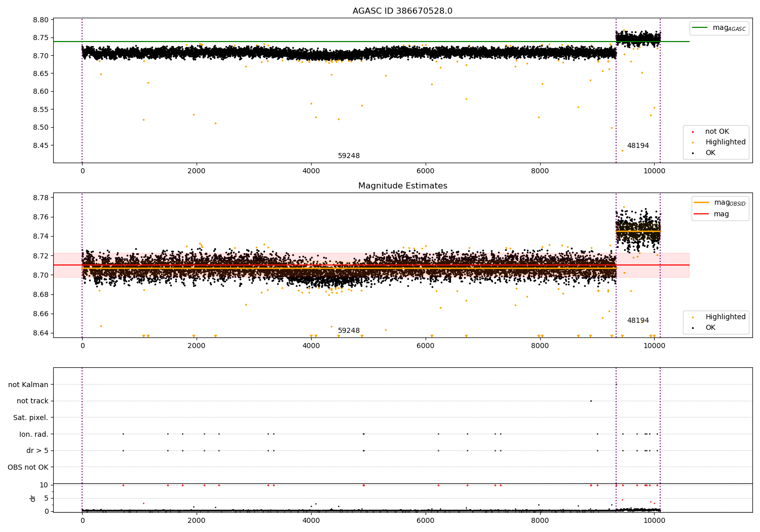Viewport: 760px width, 532px height.
Task: Click the '6000' x-axis tick under the bottom plot
Action: click(x=426, y=520)
